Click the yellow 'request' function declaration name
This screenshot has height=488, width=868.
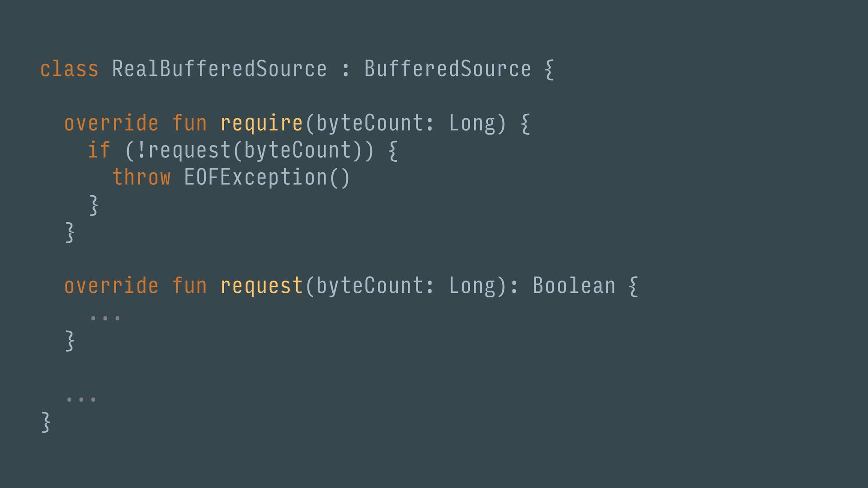pos(261,286)
